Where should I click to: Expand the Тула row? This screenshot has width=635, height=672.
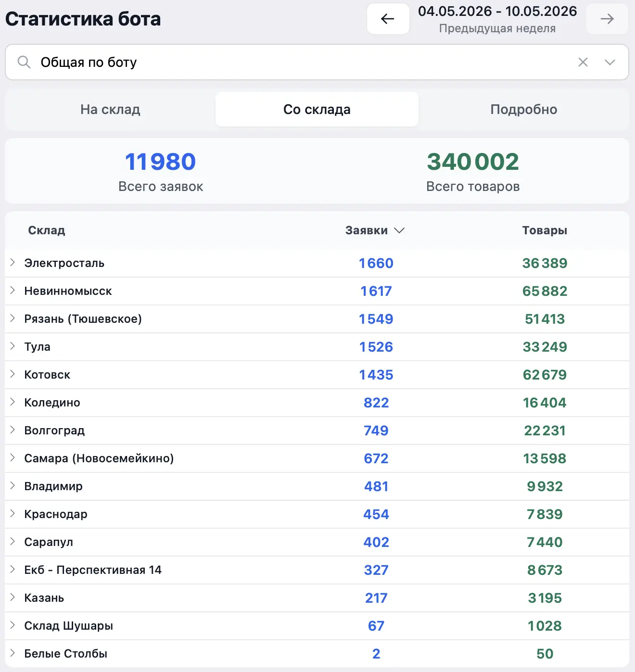click(x=13, y=346)
